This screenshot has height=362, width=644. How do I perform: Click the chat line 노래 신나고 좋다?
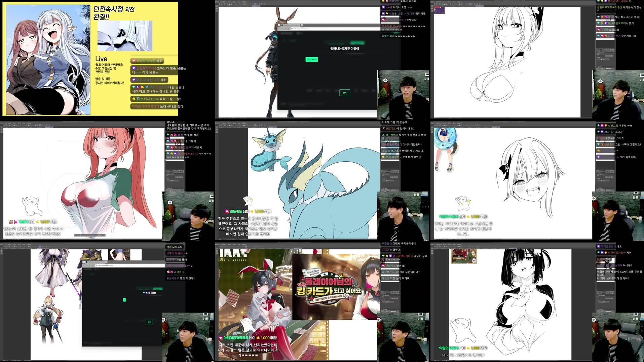[x=157, y=106]
